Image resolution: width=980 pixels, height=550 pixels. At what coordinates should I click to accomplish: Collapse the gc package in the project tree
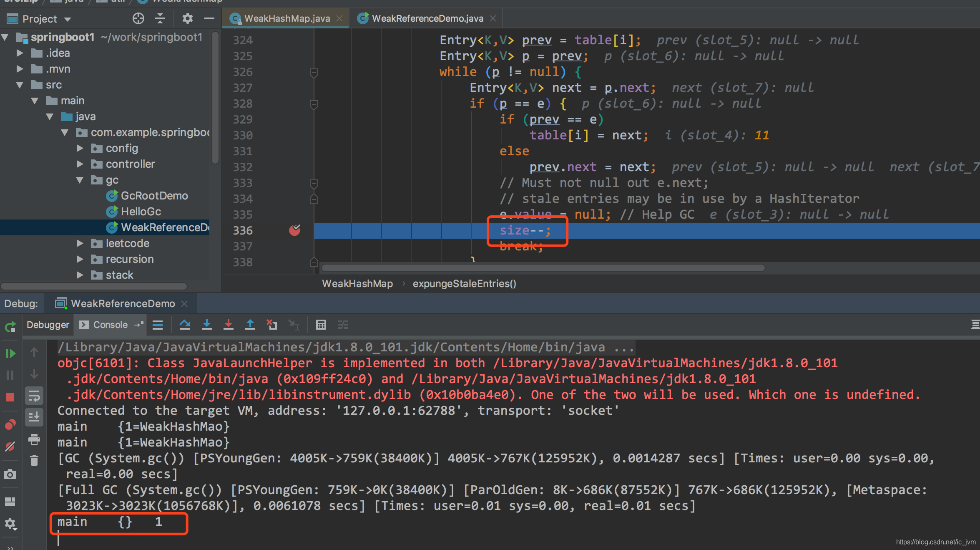80,180
